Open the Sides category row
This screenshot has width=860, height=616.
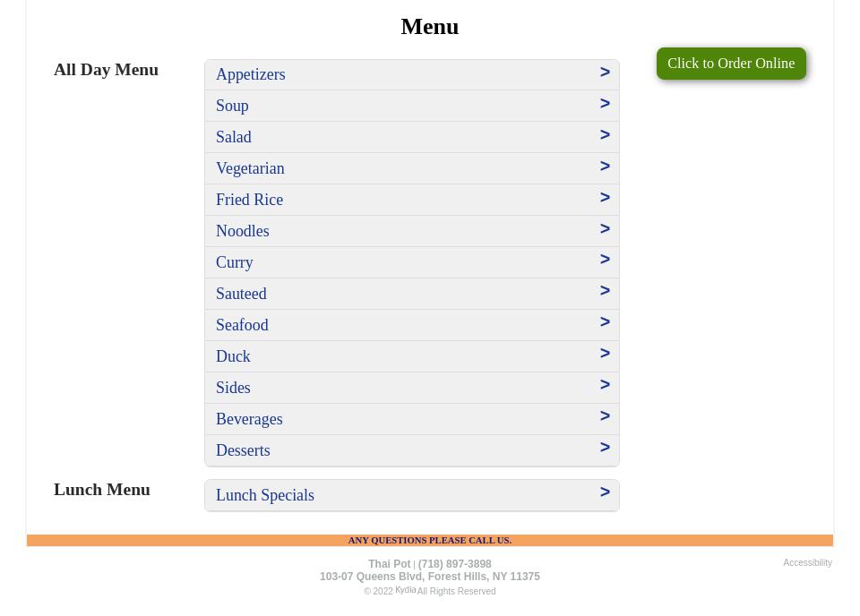click(x=412, y=388)
